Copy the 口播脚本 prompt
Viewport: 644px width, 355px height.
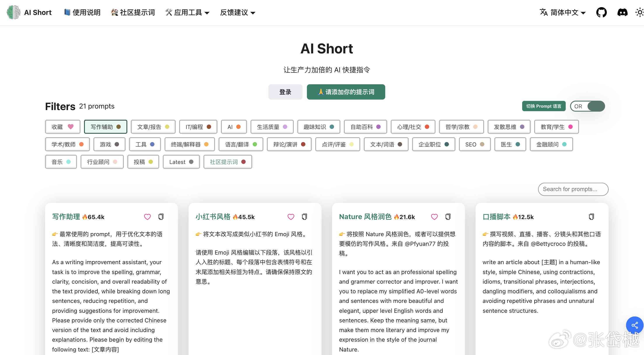tap(591, 217)
